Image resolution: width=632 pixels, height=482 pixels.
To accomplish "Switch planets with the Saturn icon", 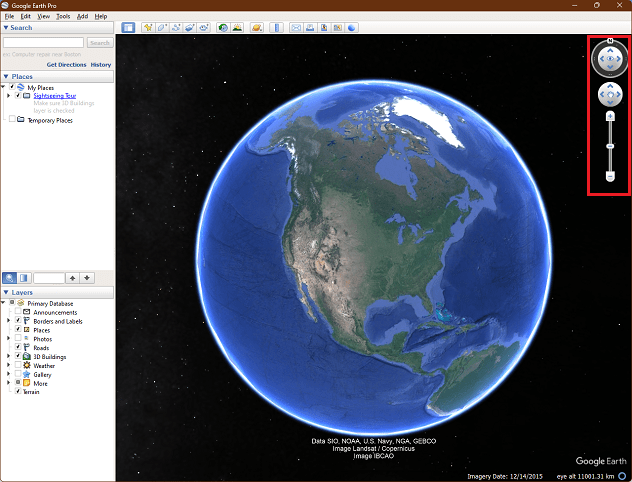I will click(257, 27).
